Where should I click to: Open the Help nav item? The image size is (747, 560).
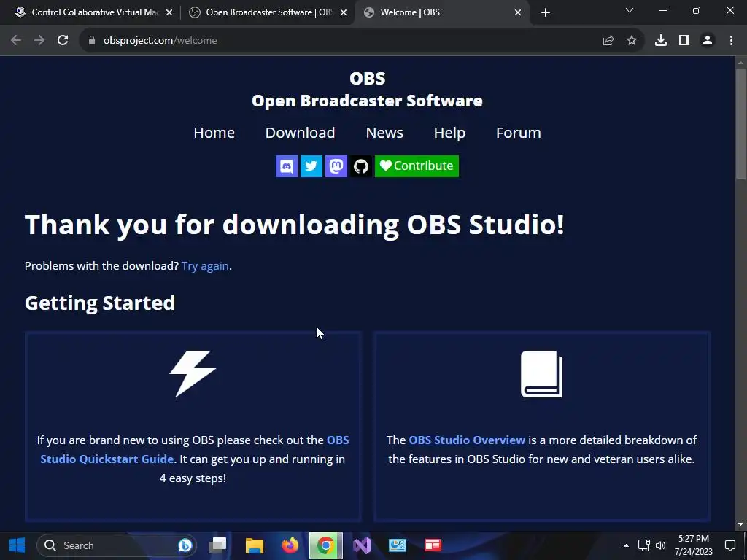[449, 133]
